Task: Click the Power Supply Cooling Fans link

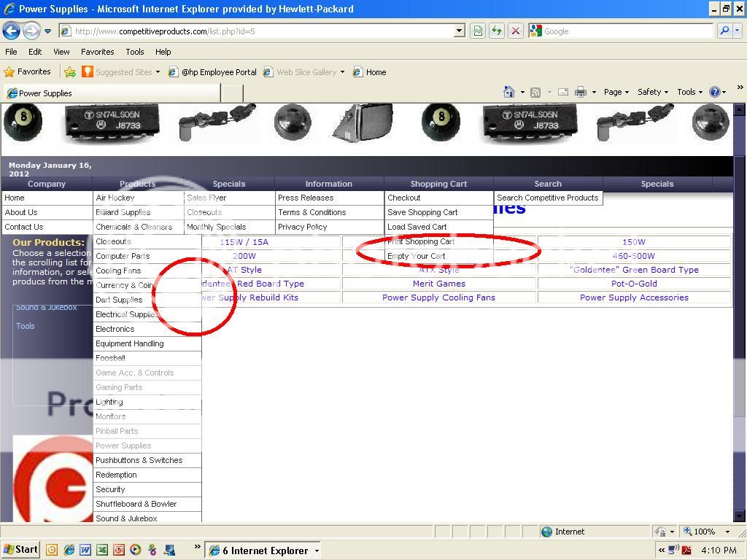Action: coord(438,297)
